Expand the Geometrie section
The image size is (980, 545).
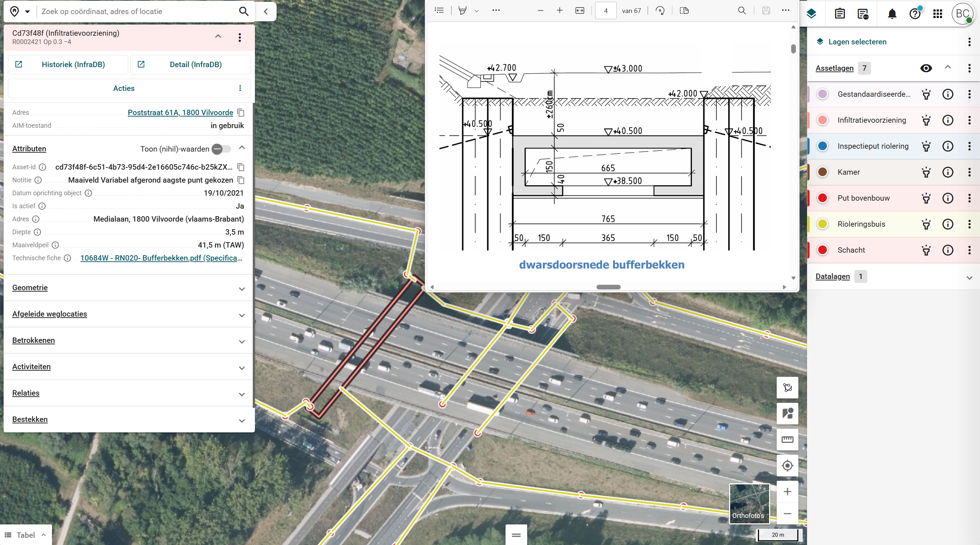click(x=129, y=288)
